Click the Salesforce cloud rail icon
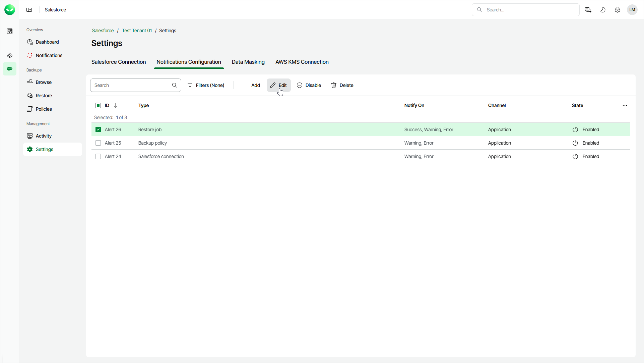Viewport: 644px width, 363px height. tap(10, 69)
